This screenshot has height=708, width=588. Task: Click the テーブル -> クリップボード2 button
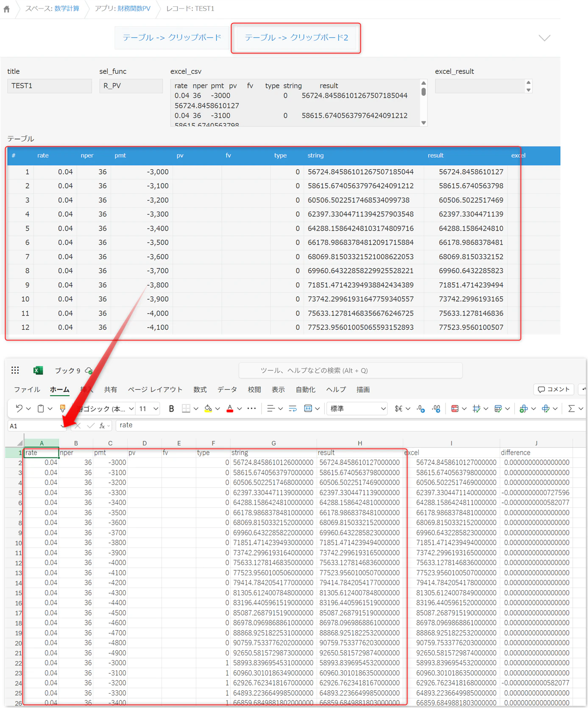coord(296,38)
